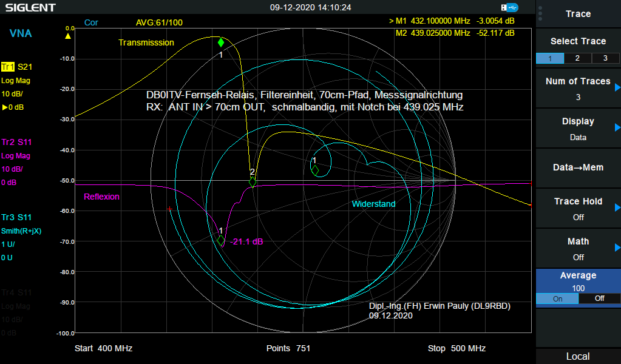Expand Display submenu arrow
The image size is (621, 364).
coord(617,127)
